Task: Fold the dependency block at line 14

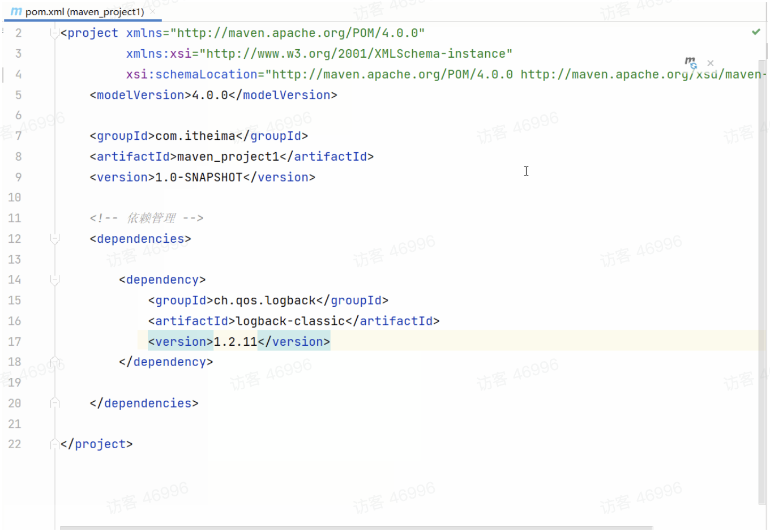Action: click(x=55, y=280)
